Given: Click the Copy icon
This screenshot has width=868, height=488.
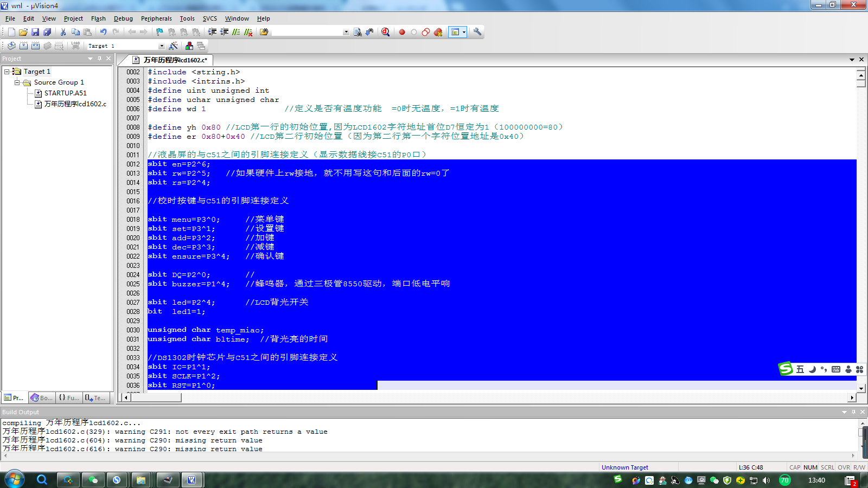Looking at the screenshot, I should 75,32.
